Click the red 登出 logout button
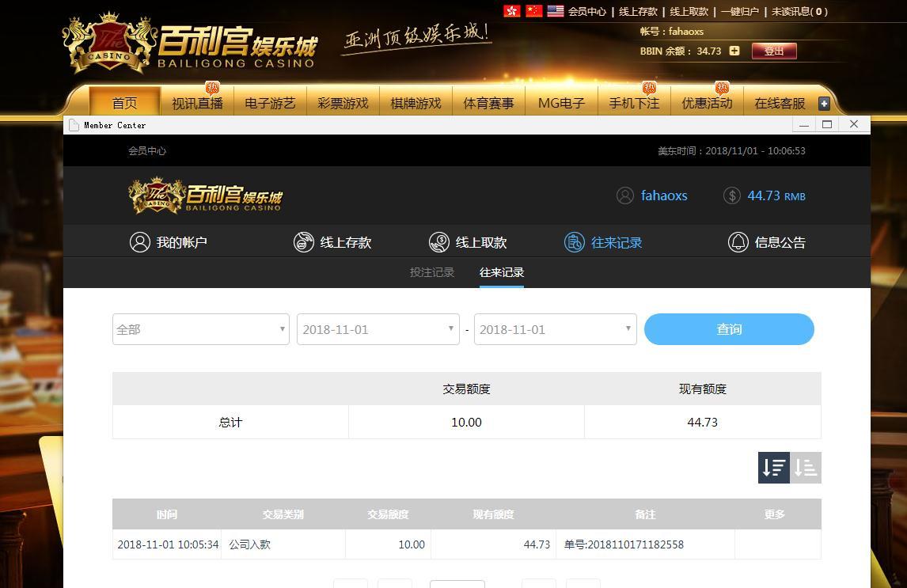 click(x=774, y=51)
